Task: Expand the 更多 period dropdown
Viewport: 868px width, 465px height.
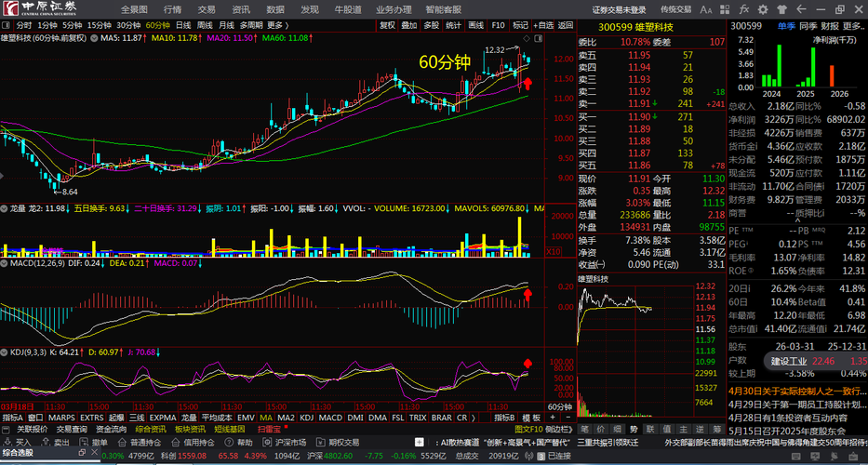Action: coord(278,25)
